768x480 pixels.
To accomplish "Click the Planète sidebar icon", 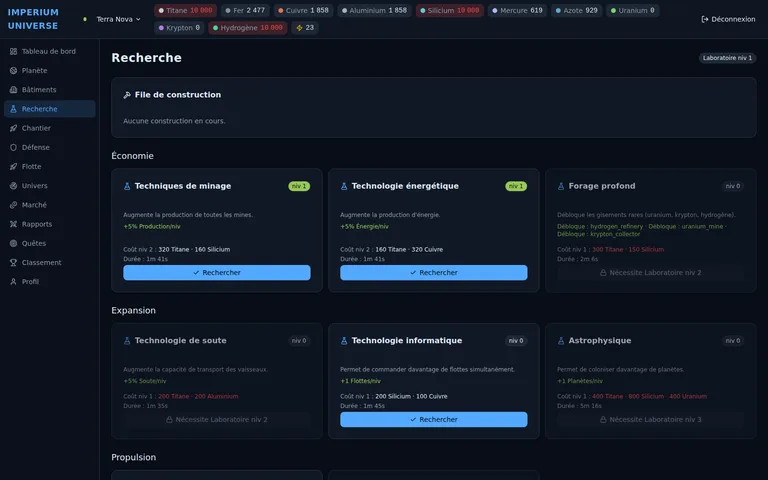I will coord(13,71).
